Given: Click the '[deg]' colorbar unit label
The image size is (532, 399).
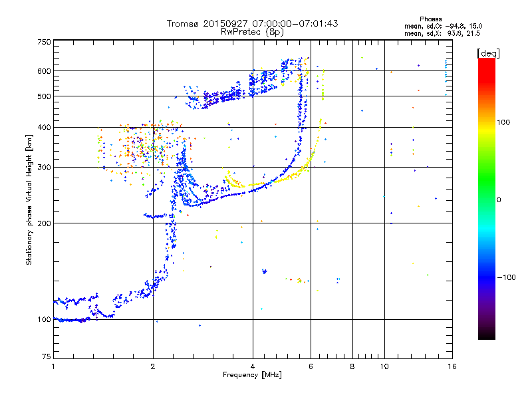Looking at the screenshot, I should [x=488, y=53].
